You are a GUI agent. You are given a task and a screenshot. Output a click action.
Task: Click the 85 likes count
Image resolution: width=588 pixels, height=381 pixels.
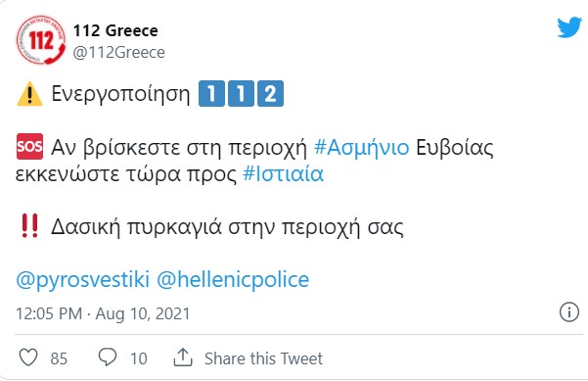(59, 358)
